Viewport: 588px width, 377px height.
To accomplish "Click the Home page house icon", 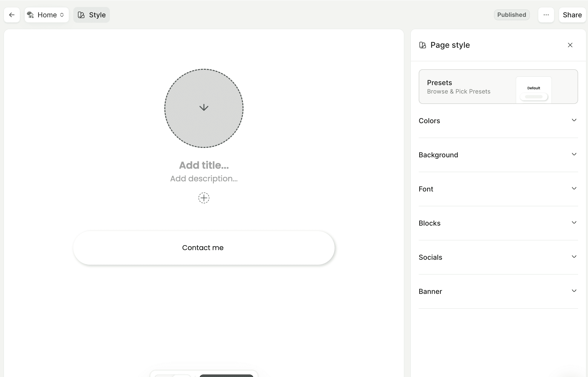I will tap(30, 15).
